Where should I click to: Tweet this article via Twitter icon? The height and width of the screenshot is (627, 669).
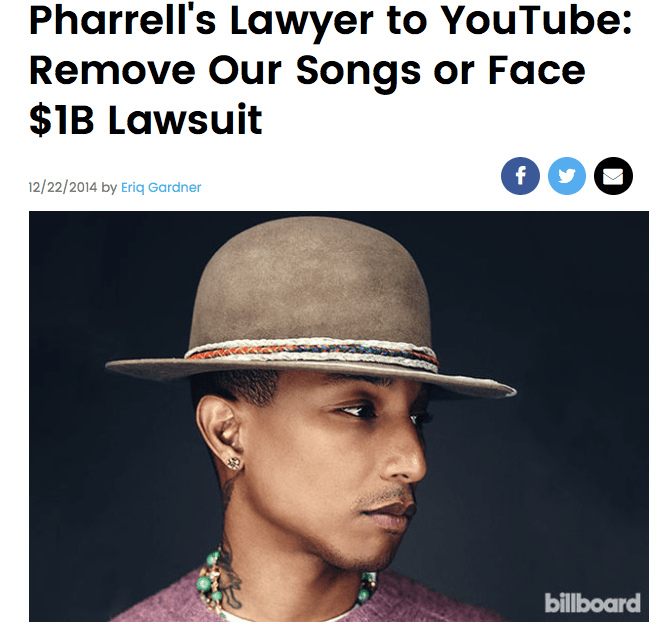point(567,176)
